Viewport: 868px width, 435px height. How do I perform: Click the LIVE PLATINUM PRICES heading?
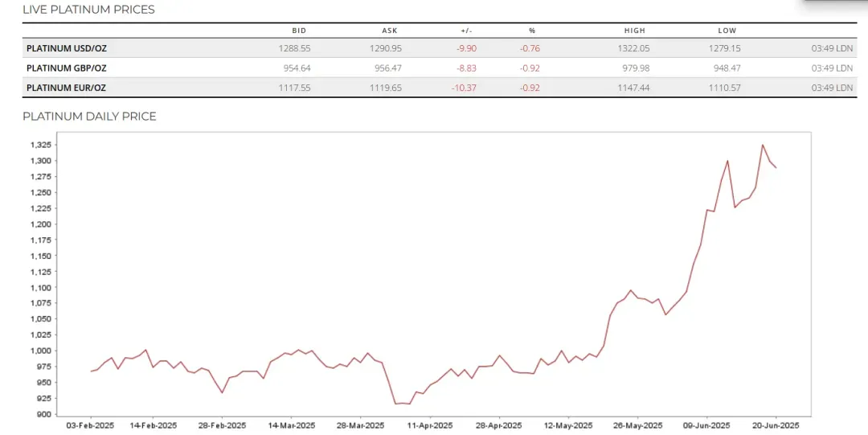pos(88,10)
